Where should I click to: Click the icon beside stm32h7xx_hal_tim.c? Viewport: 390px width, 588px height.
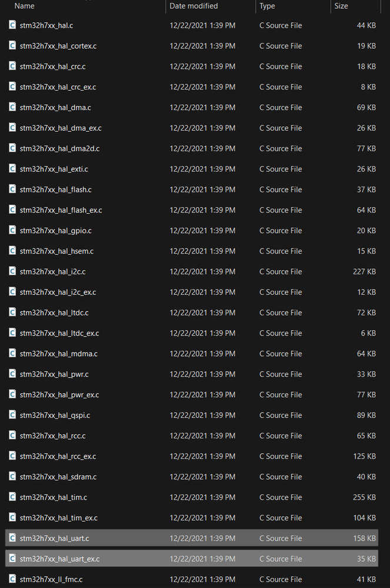(12, 497)
